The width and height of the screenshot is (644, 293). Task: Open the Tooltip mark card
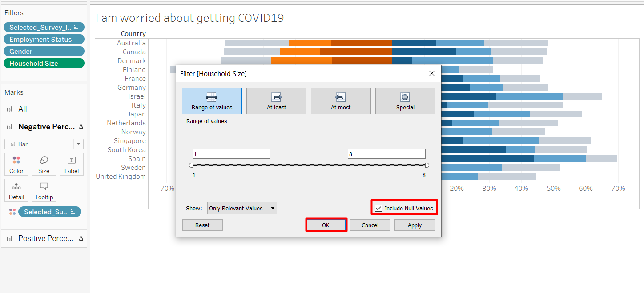(x=44, y=190)
